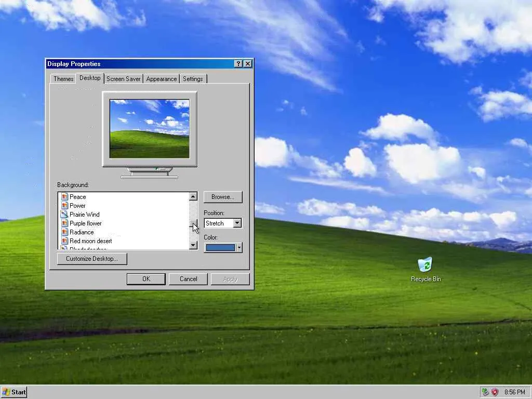Open Customize Desktop... dialog
Viewport: 532px width, 399px height.
point(92,259)
